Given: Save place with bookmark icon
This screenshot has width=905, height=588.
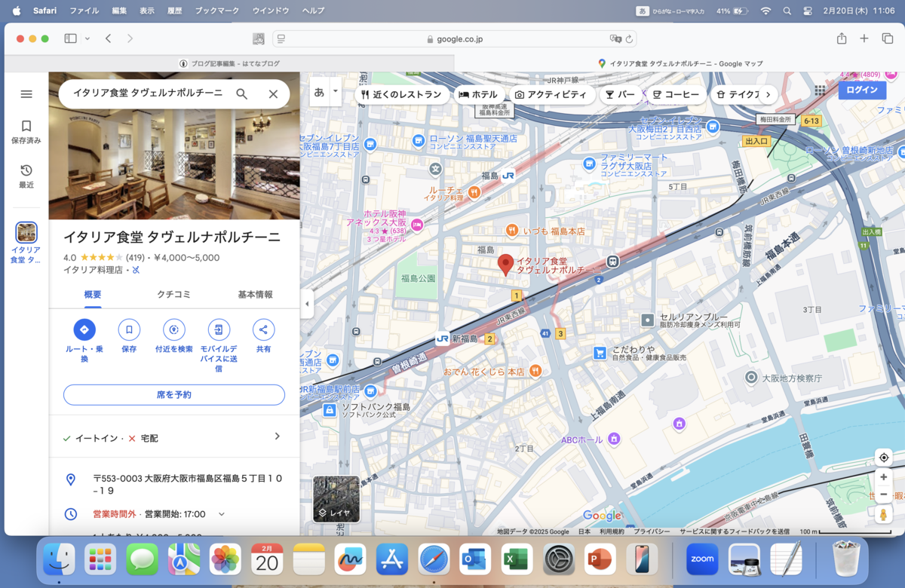Looking at the screenshot, I should click(x=129, y=329).
